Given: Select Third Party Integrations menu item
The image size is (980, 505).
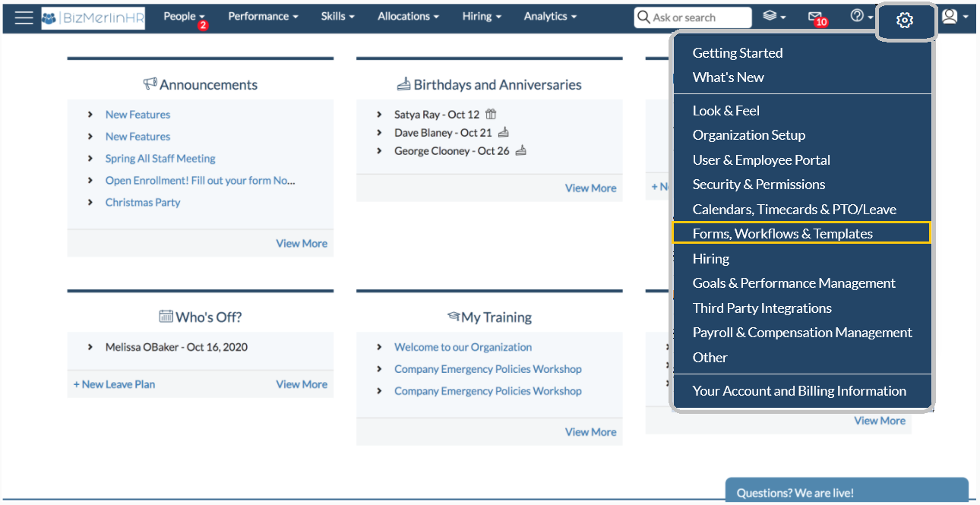Looking at the screenshot, I should tap(762, 308).
